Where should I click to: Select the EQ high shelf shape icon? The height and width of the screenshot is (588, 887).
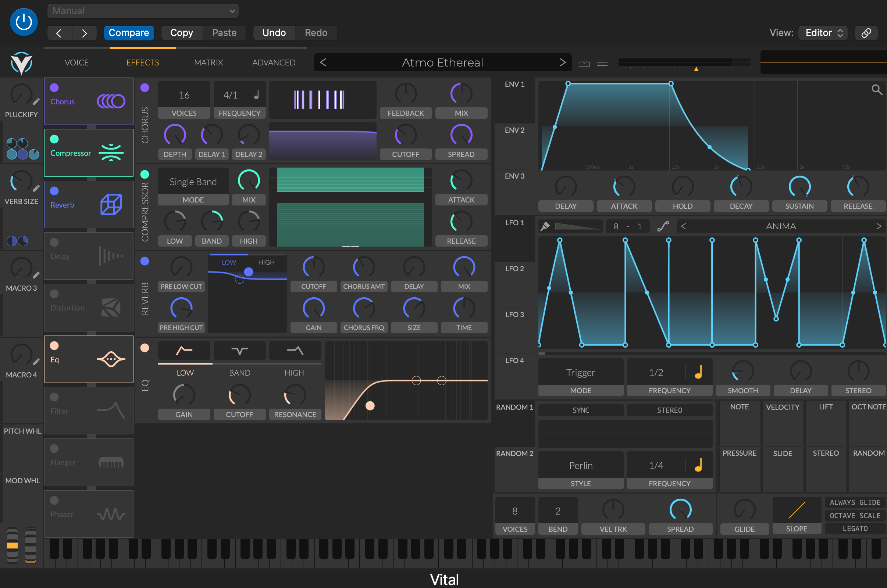295,351
